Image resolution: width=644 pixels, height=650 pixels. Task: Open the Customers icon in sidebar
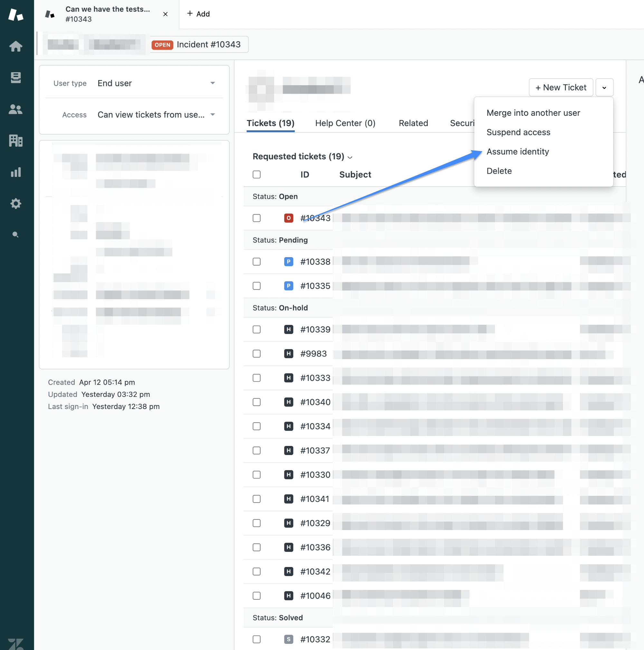point(16,109)
